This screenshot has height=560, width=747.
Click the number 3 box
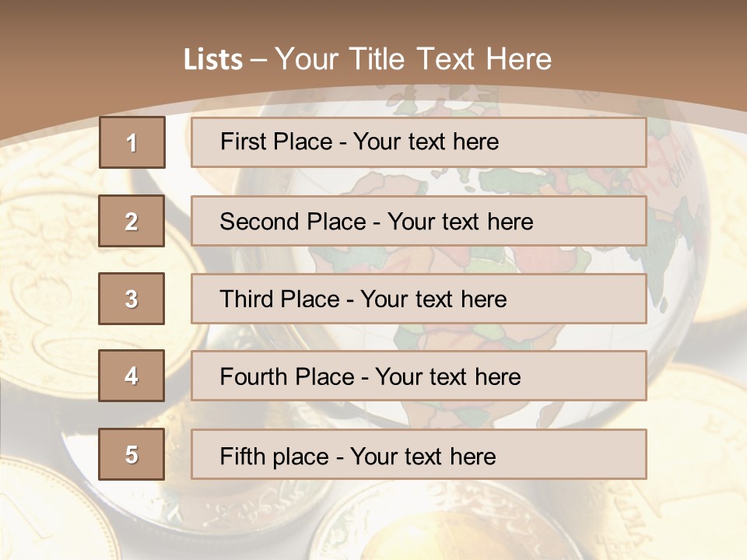[x=132, y=299]
